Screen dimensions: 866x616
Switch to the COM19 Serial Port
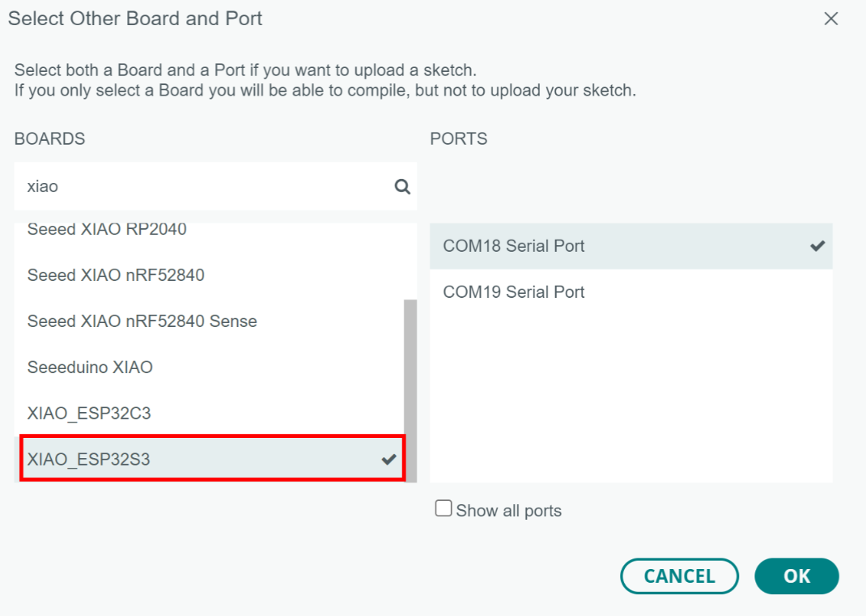coord(514,292)
